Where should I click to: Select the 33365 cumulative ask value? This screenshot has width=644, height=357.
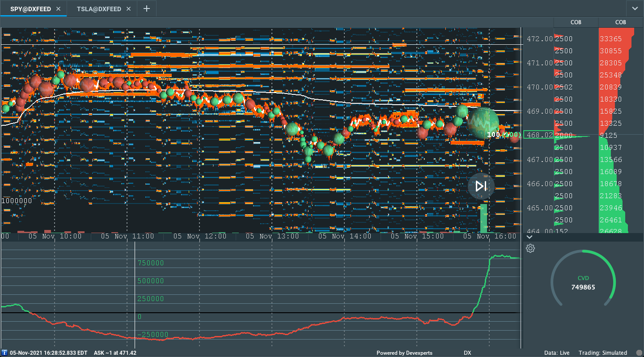click(610, 39)
